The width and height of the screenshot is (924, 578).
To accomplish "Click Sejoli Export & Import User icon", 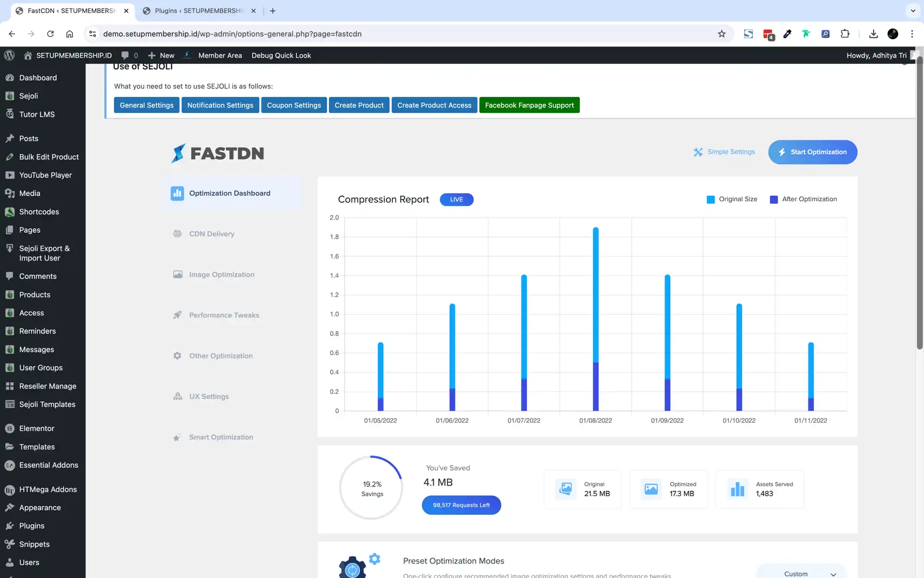I will [10, 248].
